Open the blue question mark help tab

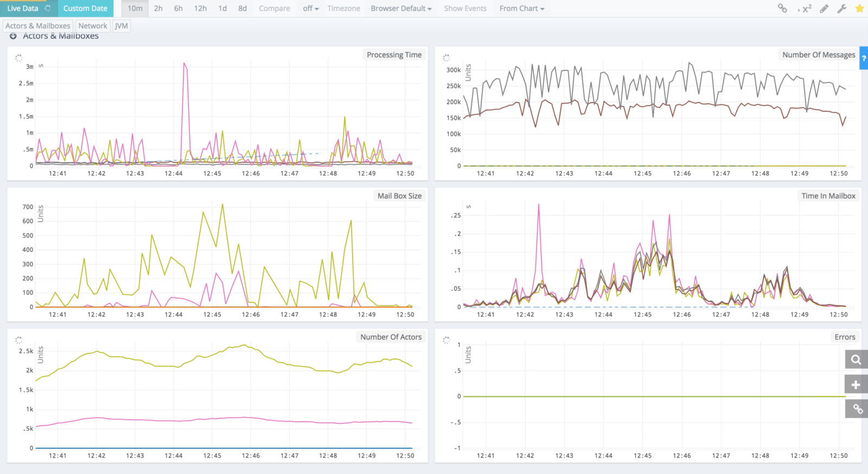point(864,58)
